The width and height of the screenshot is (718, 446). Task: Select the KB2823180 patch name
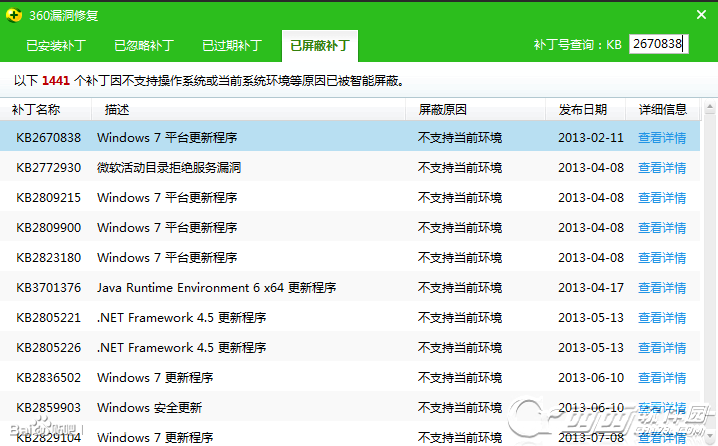coord(49,258)
